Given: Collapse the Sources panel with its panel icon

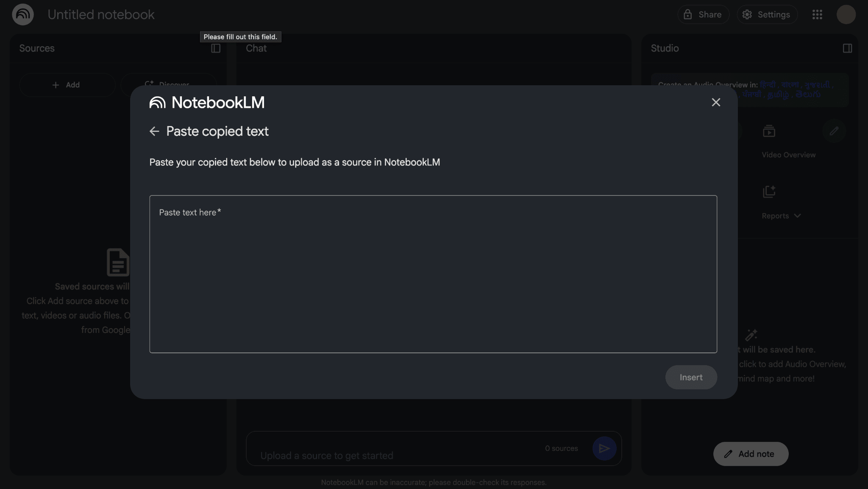Looking at the screenshot, I should coord(215,48).
